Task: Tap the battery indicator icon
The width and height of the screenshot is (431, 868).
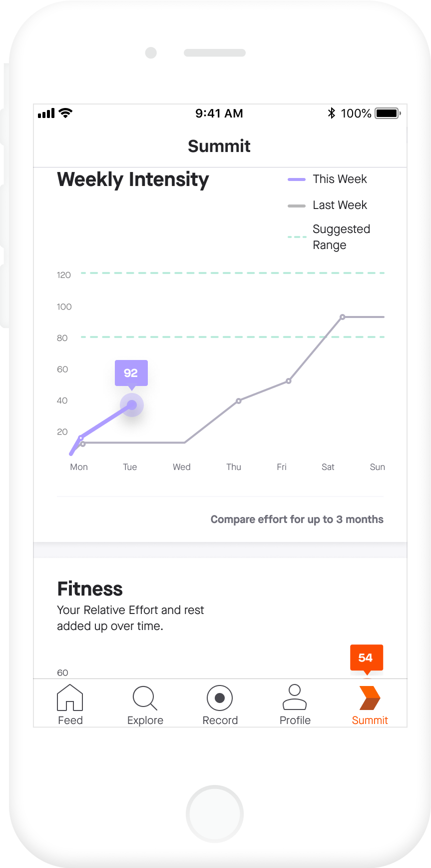Action: click(x=388, y=113)
